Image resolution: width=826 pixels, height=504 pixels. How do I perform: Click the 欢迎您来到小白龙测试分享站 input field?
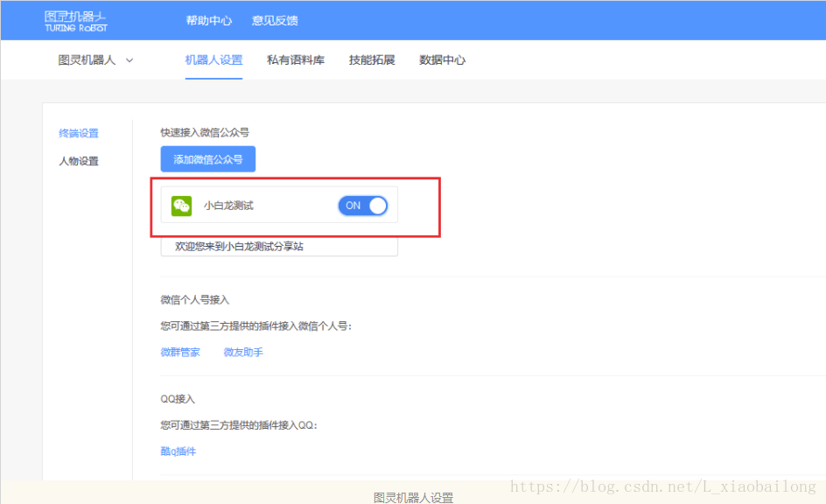(x=279, y=247)
